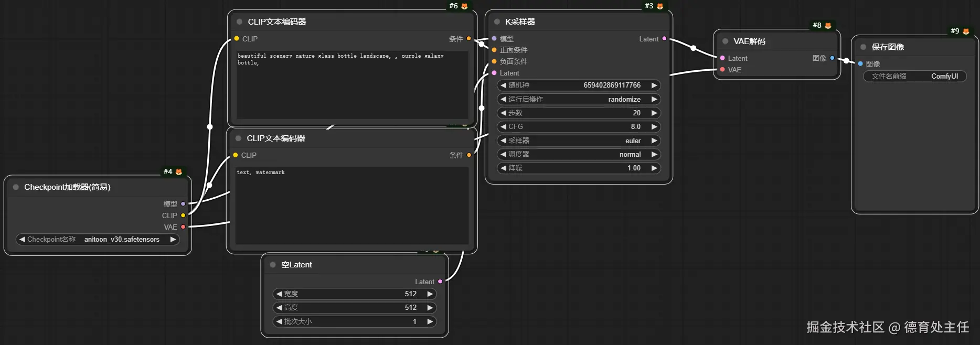Viewport: 980px width, 345px height.
Task: Increase CFG with its right arrow
Action: click(x=654, y=126)
